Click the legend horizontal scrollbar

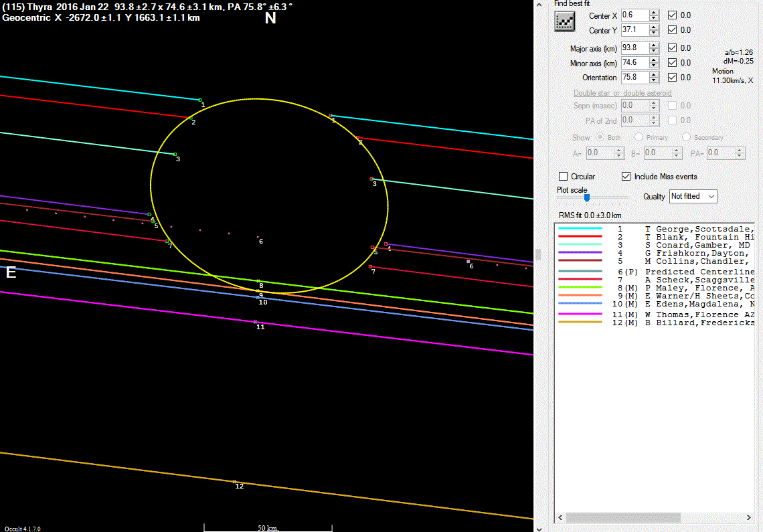pos(622,518)
